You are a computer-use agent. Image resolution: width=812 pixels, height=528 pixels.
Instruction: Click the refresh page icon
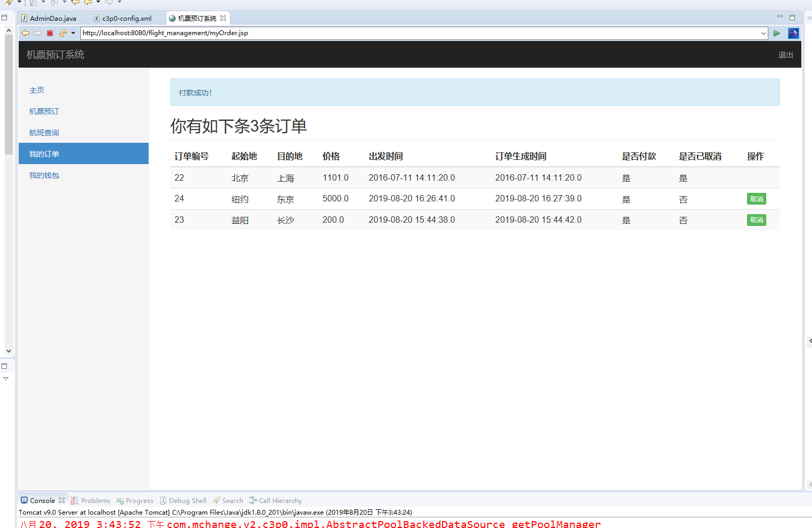point(62,33)
